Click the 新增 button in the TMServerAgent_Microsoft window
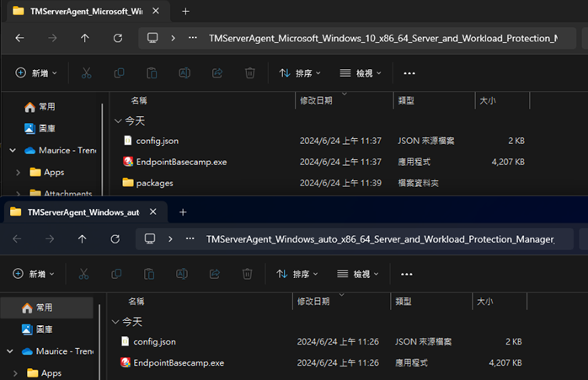The height and width of the screenshot is (380, 588). pos(36,73)
